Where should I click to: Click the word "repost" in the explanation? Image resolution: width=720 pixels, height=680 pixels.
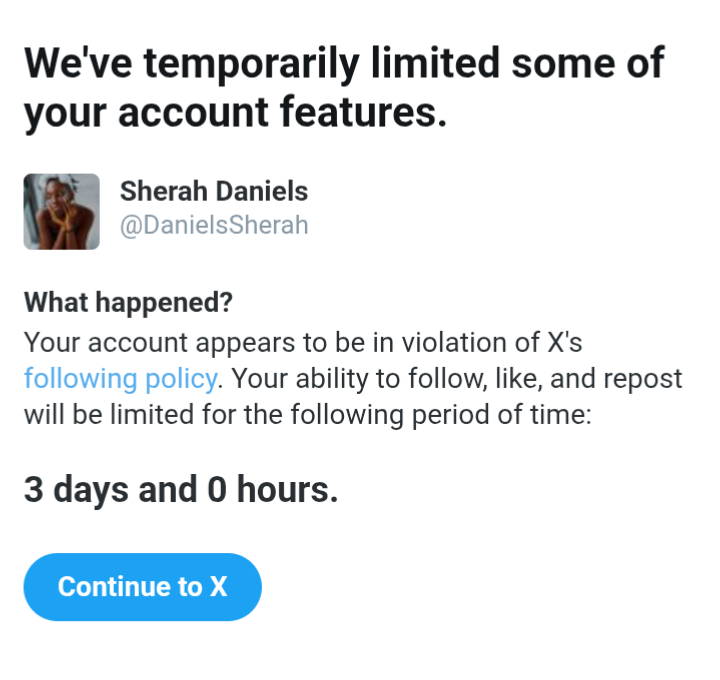645,379
